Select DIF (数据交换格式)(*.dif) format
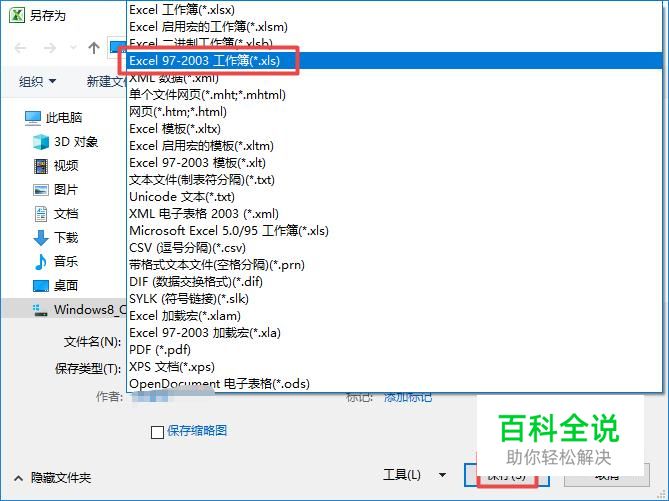Viewport: 669px width, 501px height. click(395, 282)
